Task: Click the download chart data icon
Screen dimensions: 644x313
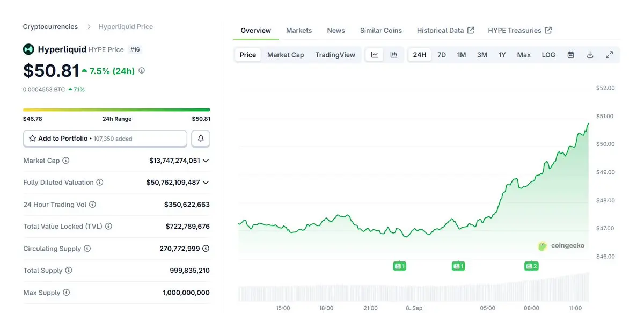Action: (590, 55)
